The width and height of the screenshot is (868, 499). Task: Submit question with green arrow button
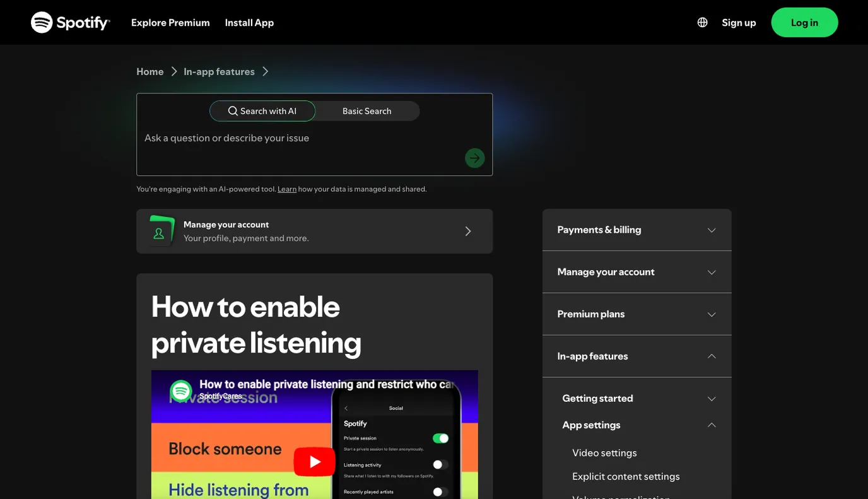[x=475, y=158]
